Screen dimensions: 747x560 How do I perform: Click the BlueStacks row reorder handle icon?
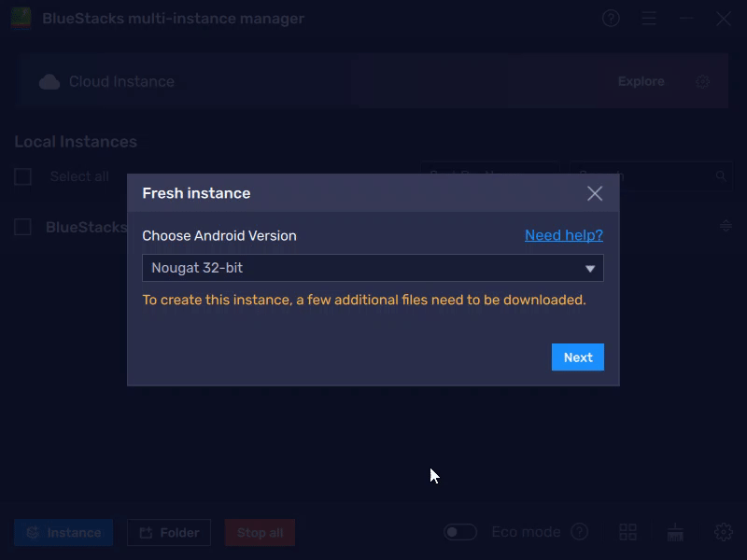(x=726, y=226)
